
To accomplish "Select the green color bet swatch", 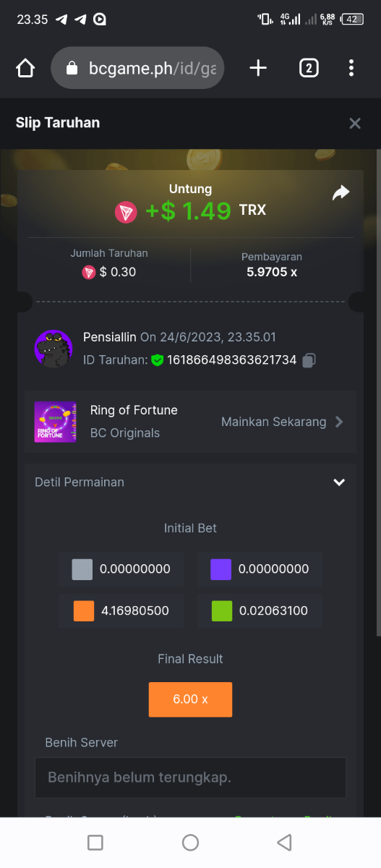I will point(221,610).
